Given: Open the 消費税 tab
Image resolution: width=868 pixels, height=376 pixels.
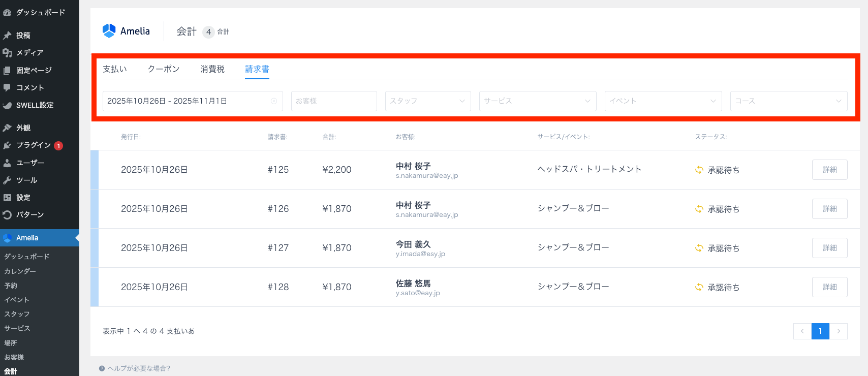Looking at the screenshot, I should (212, 69).
